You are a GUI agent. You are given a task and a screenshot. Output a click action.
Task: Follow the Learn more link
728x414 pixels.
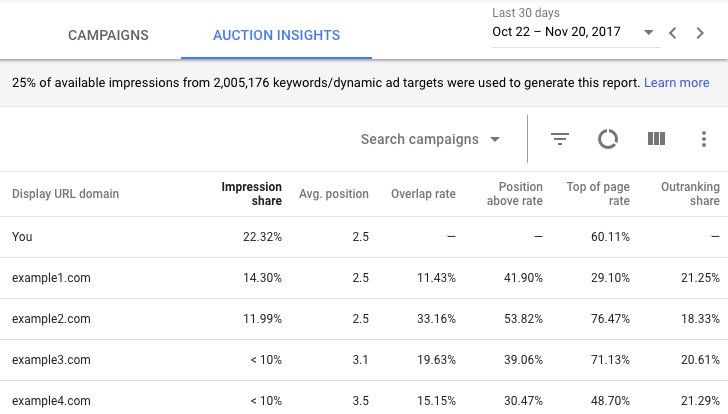pyautogui.click(x=676, y=83)
